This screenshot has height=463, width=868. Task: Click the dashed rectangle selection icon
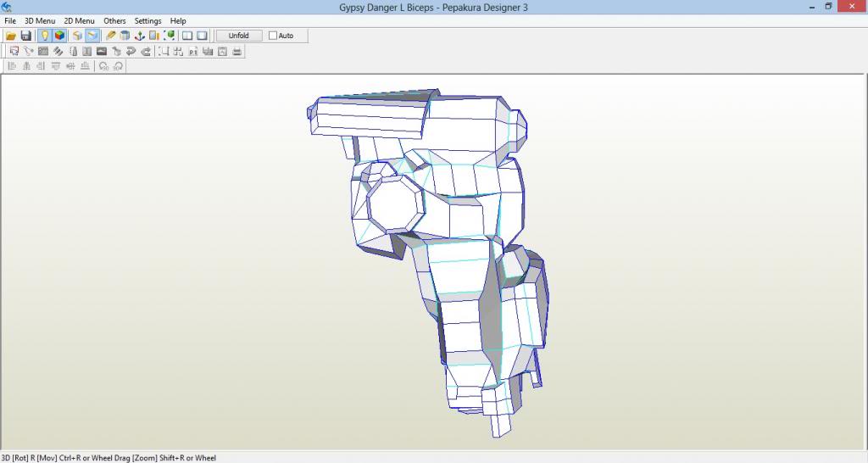click(164, 52)
